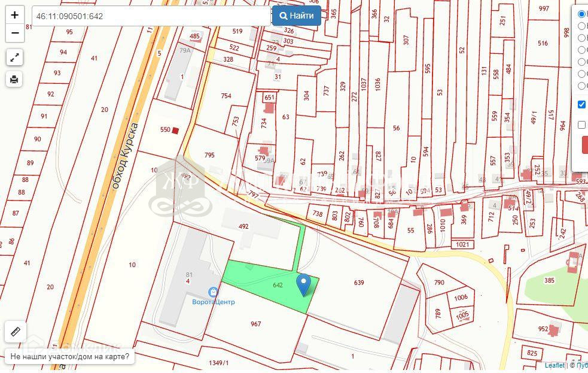Viewport: 588px width, 373px height.
Task: Click the blue location pin on parcel 642
Action: 303,285
